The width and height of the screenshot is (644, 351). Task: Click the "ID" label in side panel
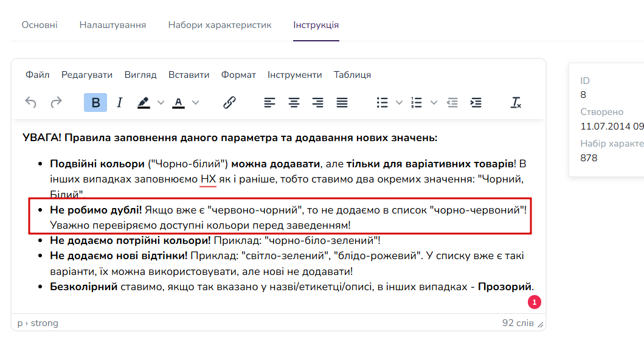pyautogui.click(x=585, y=81)
